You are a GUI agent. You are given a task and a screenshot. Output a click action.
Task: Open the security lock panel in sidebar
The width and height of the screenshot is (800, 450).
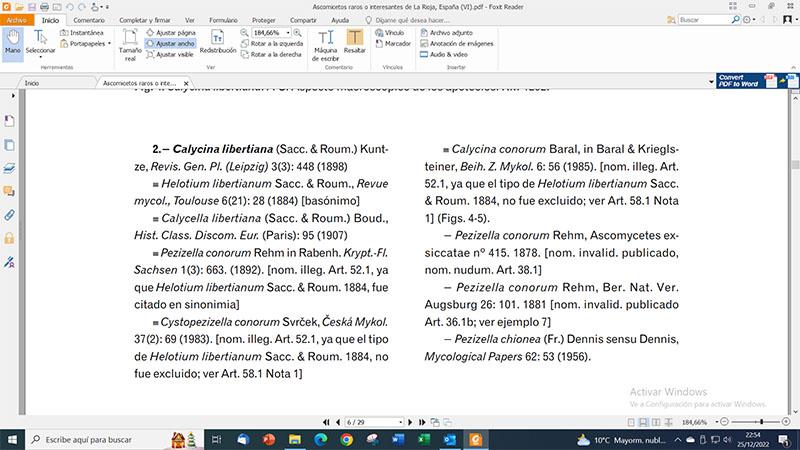point(9,238)
